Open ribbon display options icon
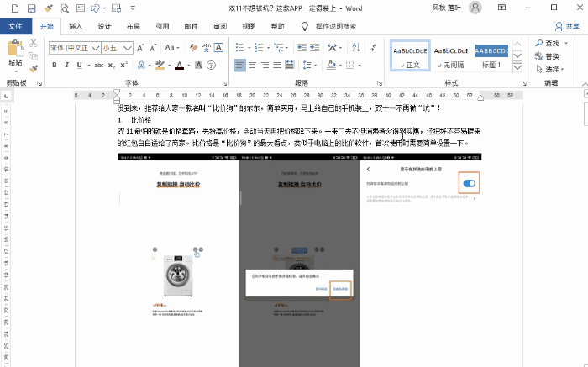 [501, 8]
